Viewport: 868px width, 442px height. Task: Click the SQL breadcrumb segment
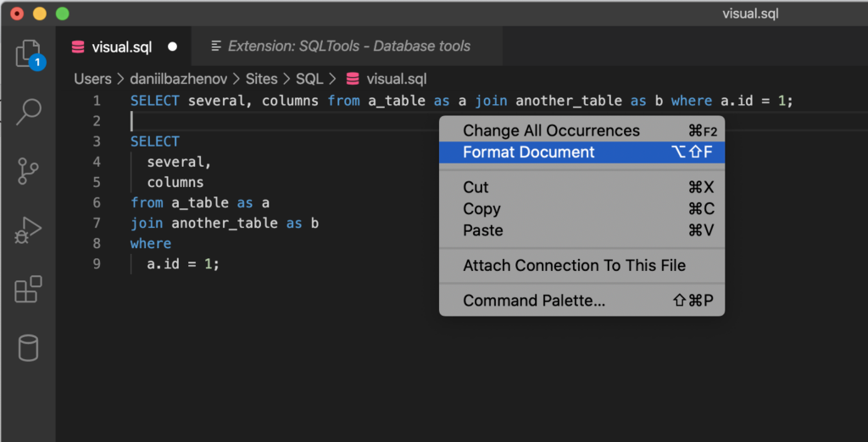[309, 79]
